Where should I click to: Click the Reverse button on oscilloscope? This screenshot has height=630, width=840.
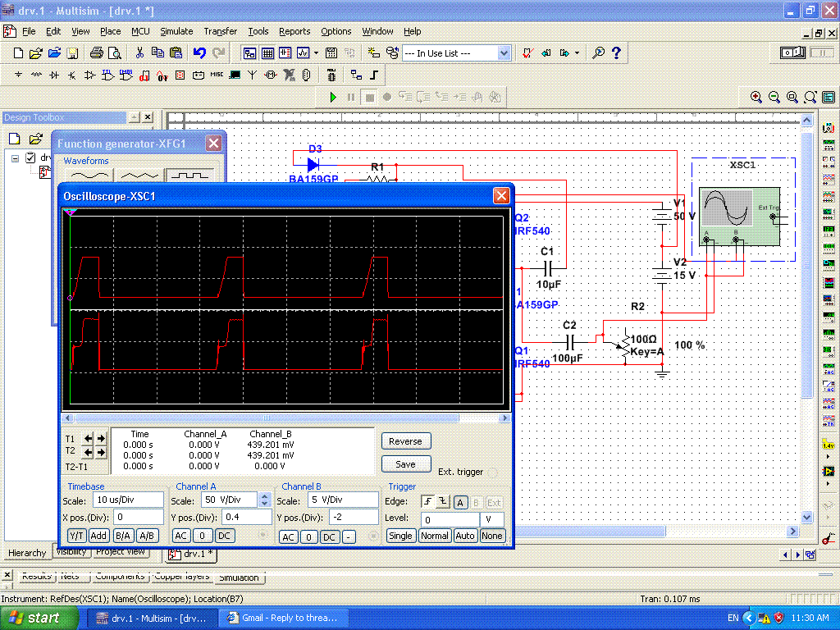pos(405,441)
